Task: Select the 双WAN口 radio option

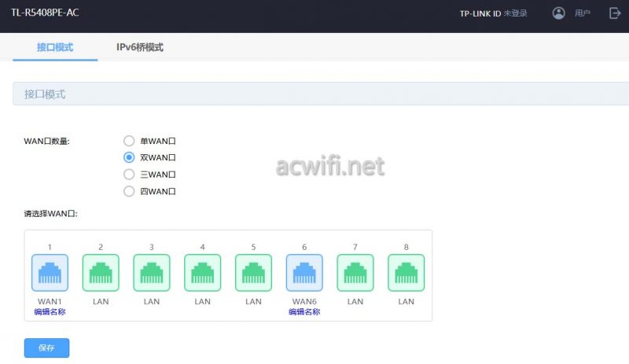Action: [x=129, y=157]
